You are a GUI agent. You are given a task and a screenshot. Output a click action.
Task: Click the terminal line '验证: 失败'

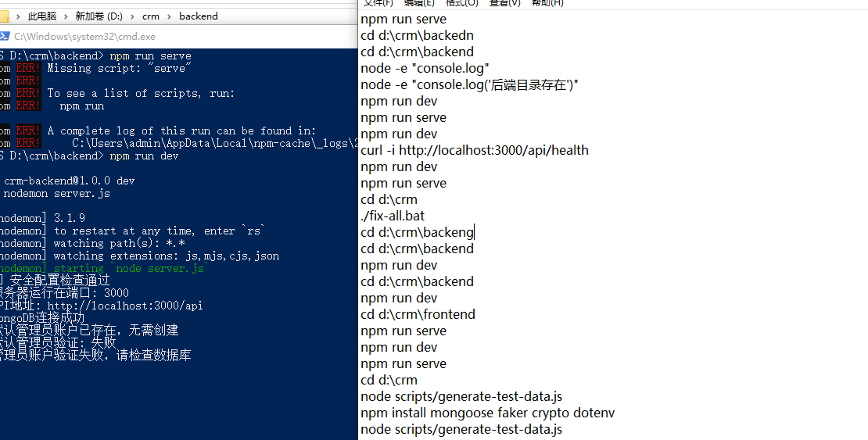(x=58, y=342)
